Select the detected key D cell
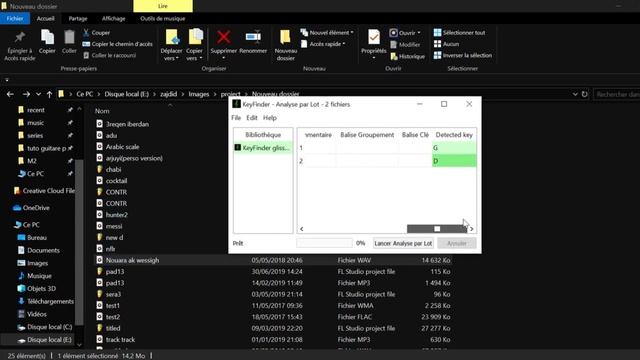Viewport: 640px width, 360px height. click(x=454, y=161)
